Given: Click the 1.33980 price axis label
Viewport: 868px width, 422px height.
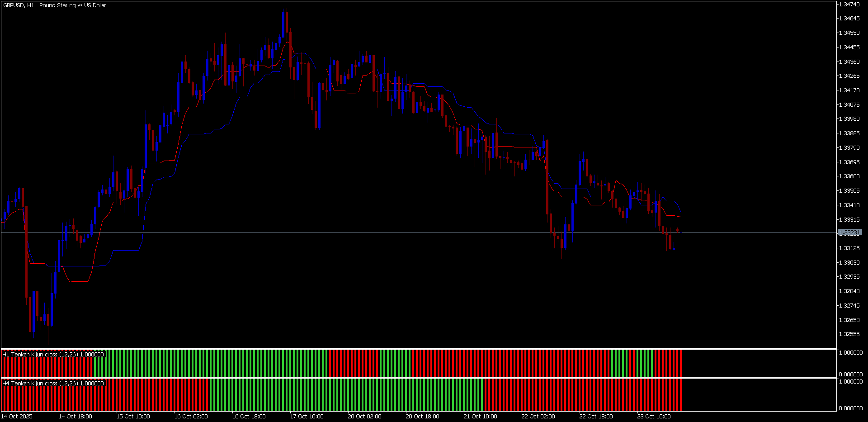Looking at the screenshot, I should [x=849, y=119].
